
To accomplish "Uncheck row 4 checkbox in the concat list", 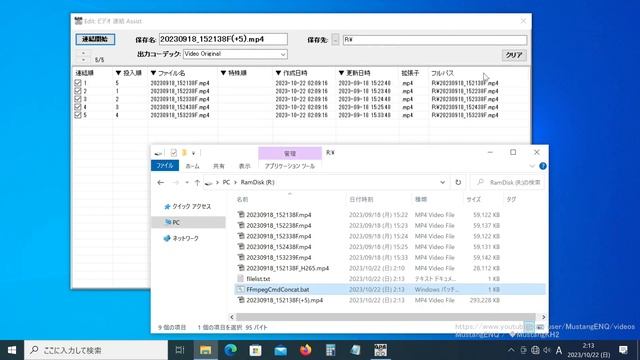I will point(78,107).
